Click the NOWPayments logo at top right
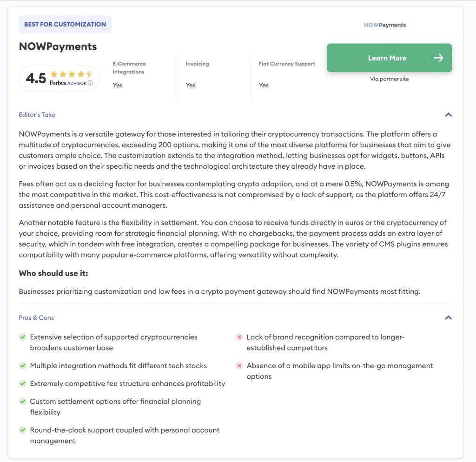 coord(384,25)
